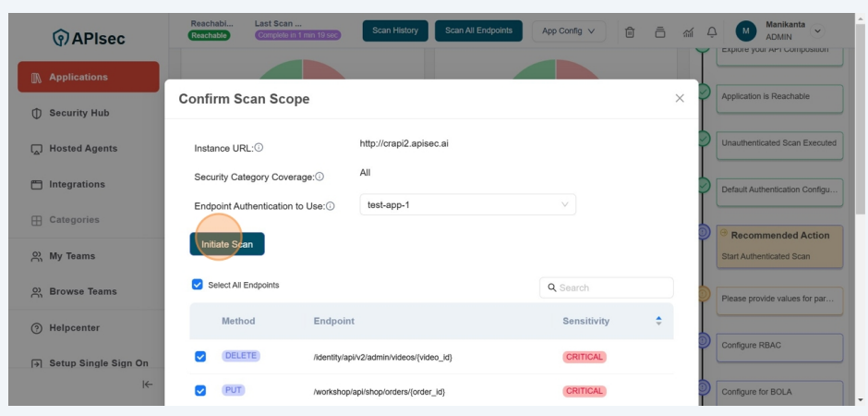The image size is (868, 416).
Task: Click the trash delete icon in top bar
Action: [x=630, y=31]
